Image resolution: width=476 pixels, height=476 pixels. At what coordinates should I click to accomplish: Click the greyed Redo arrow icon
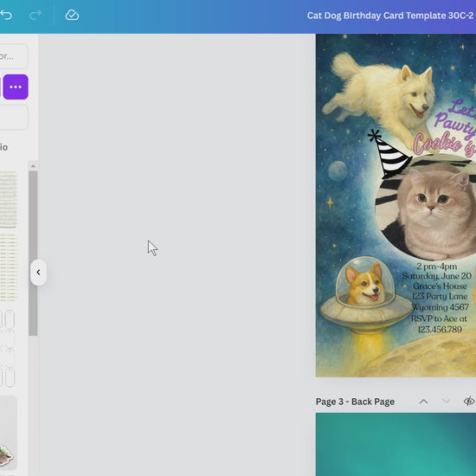(x=35, y=15)
